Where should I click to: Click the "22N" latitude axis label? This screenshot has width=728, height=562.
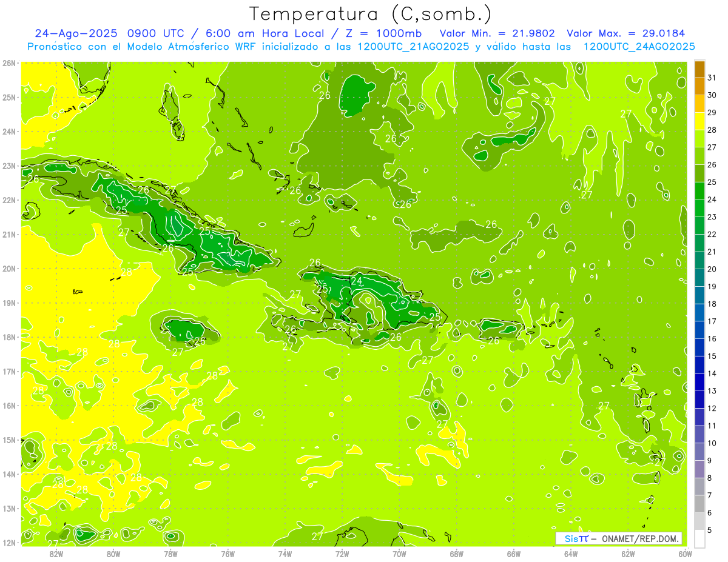(8, 200)
